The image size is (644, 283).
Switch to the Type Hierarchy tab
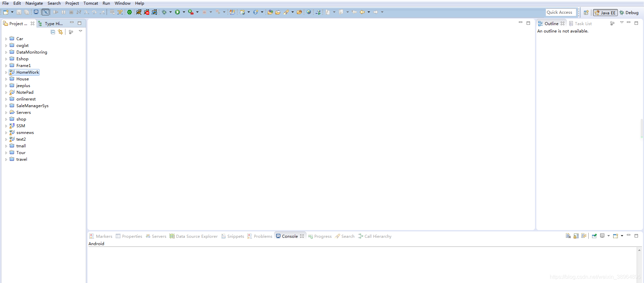pos(51,23)
